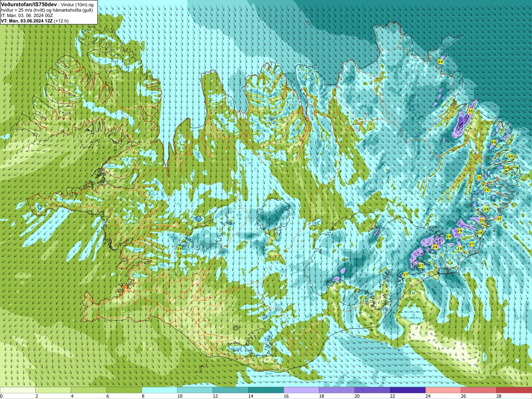Click the '(+12 h)' forecast offset text
The height and width of the screenshot is (399, 532).
[x=62, y=21]
